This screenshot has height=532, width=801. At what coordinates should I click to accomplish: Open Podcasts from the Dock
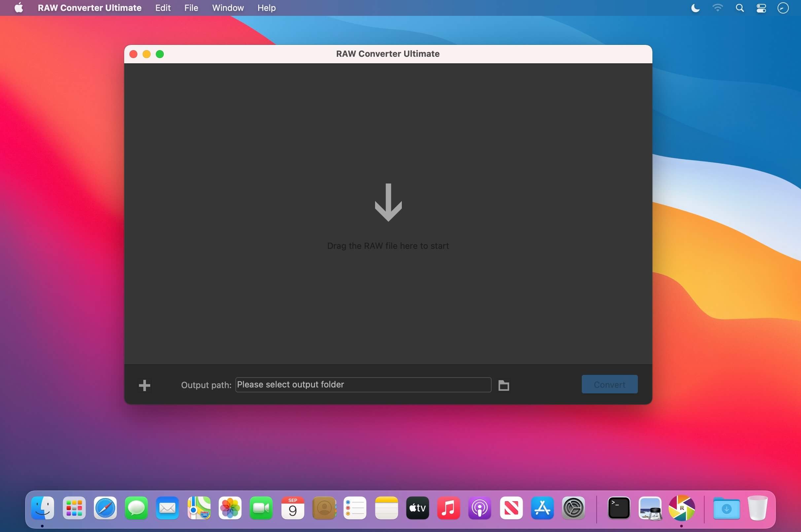point(480,508)
